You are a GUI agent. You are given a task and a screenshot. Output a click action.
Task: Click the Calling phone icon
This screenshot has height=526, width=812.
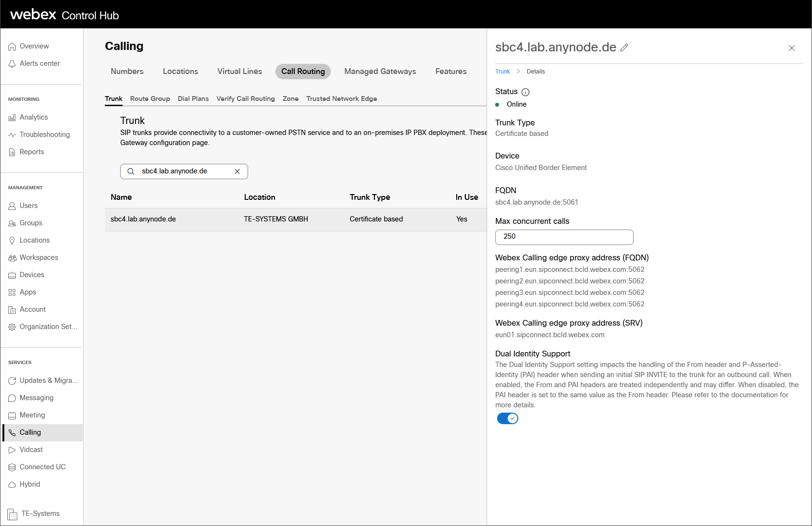click(x=12, y=433)
